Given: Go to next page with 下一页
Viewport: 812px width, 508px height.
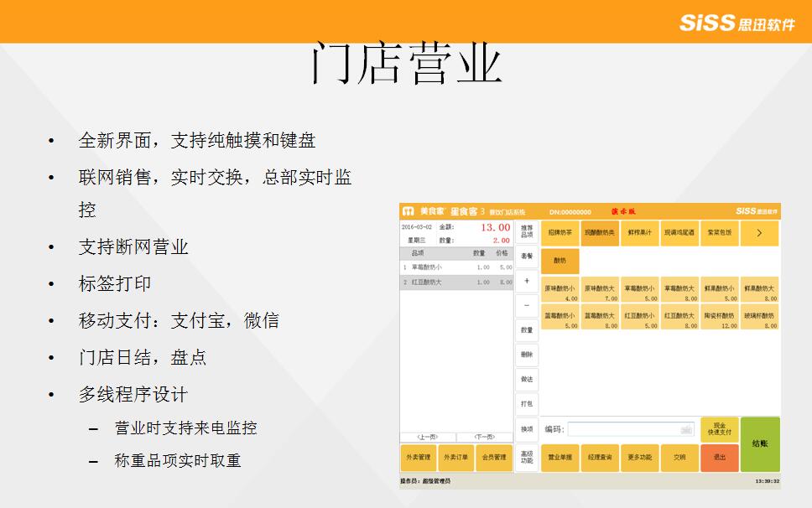Looking at the screenshot, I should 484,437.
